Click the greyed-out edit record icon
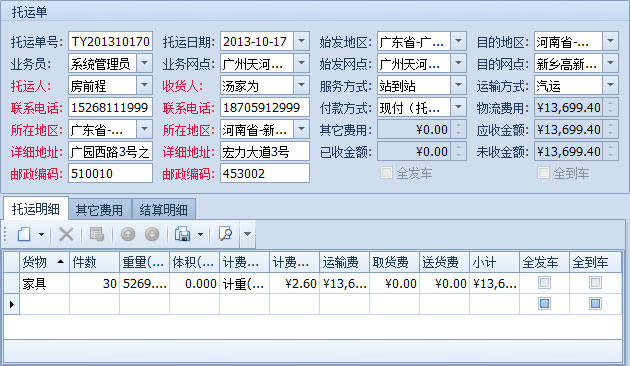 pyautogui.click(x=96, y=234)
